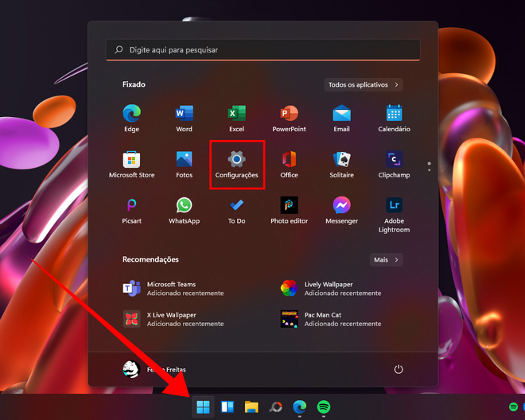This screenshot has width=525, height=420.
Task: Open Microsoft Store
Action: pos(131,164)
